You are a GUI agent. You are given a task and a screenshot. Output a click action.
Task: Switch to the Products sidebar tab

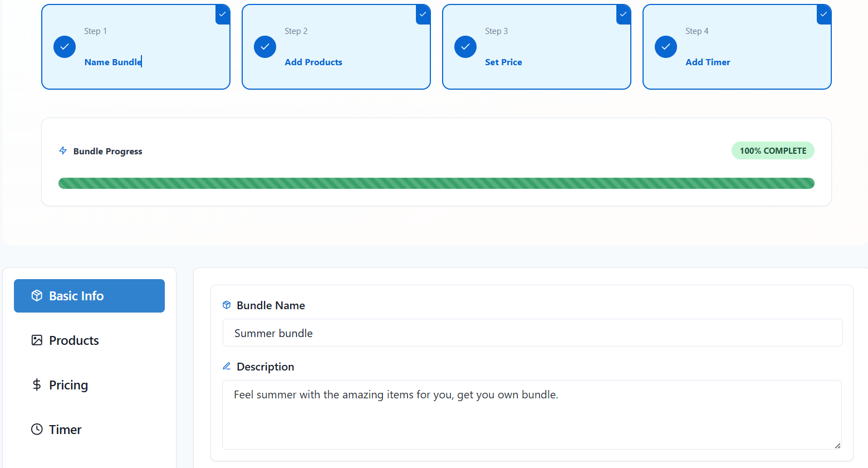pyautogui.click(x=89, y=340)
